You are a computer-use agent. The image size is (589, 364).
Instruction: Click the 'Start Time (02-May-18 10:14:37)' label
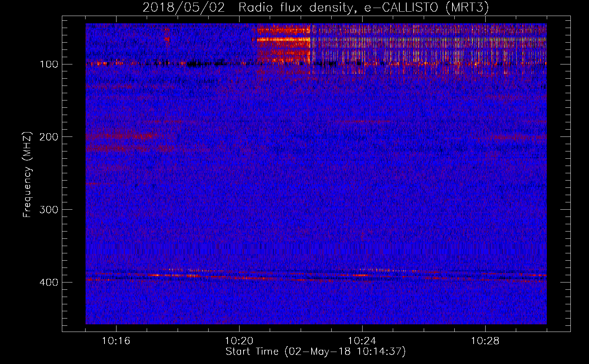coord(316,352)
